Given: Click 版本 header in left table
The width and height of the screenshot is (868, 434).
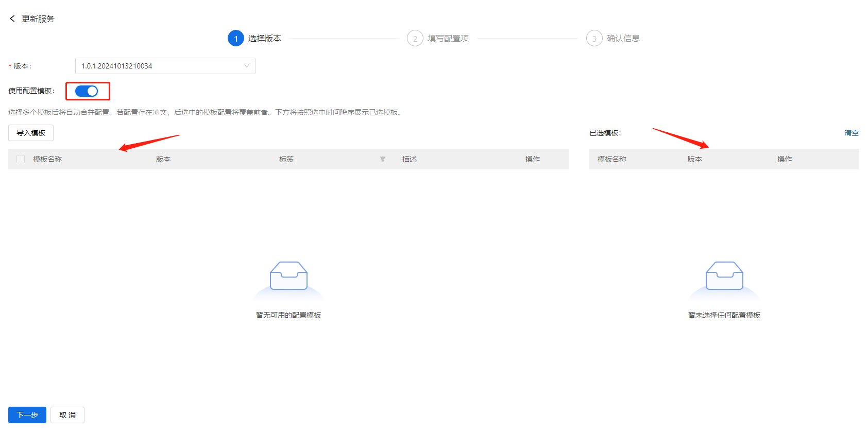Looking at the screenshot, I should coord(163,159).
